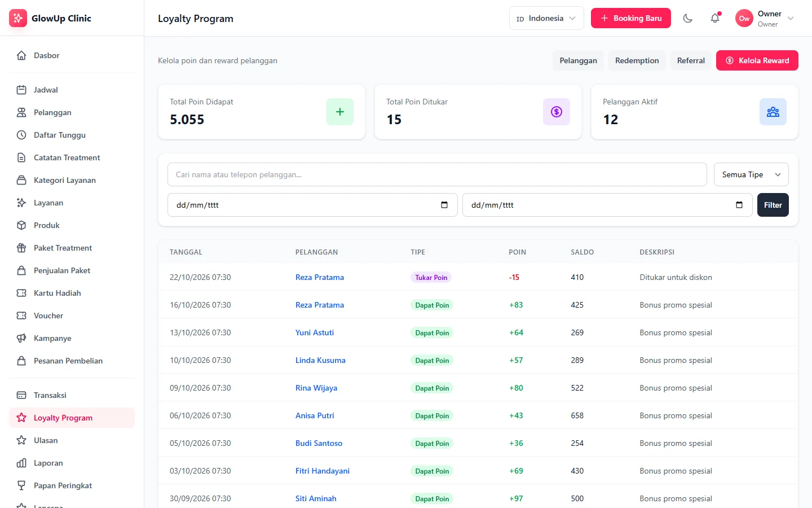This screenshot has height=508, width=812.
Task: Switch to the Pelanggan tab
Action: [578, 60]
